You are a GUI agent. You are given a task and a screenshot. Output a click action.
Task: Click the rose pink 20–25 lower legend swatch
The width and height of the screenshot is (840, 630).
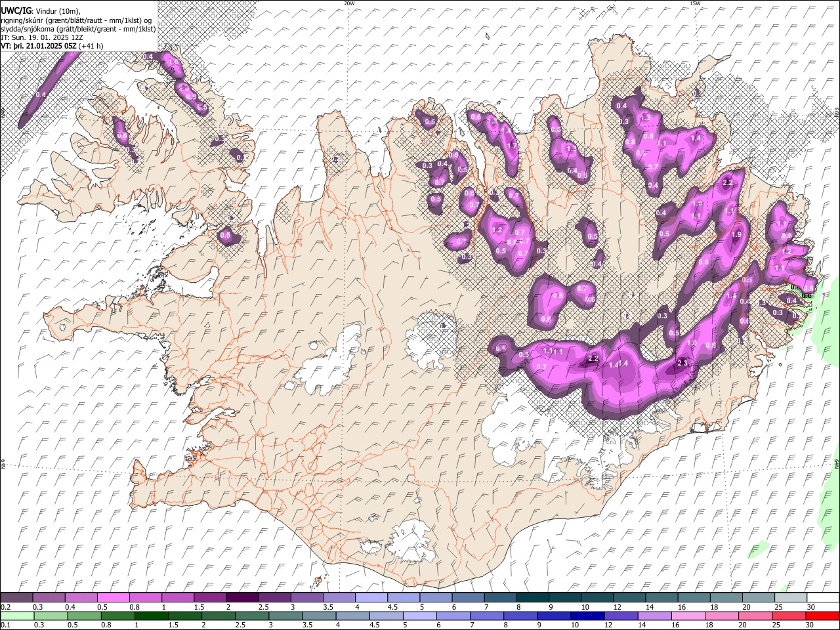coord(755,616)
